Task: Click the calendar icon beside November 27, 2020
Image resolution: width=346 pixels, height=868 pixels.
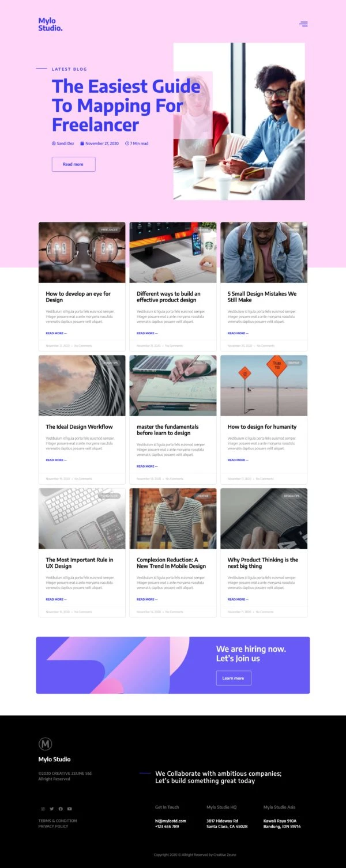Action: tap(82, 144)
